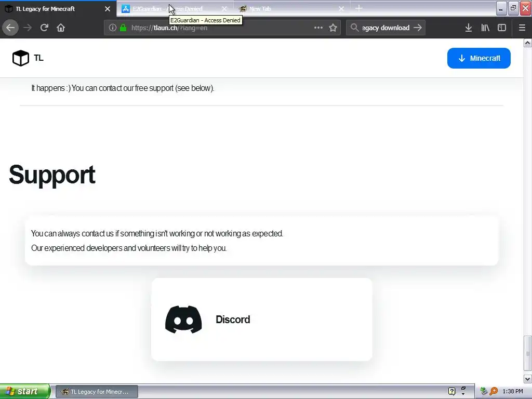This screenshot has height=399, width=532.
Task: Click the help question tray icon
Action: pos(451,392)
